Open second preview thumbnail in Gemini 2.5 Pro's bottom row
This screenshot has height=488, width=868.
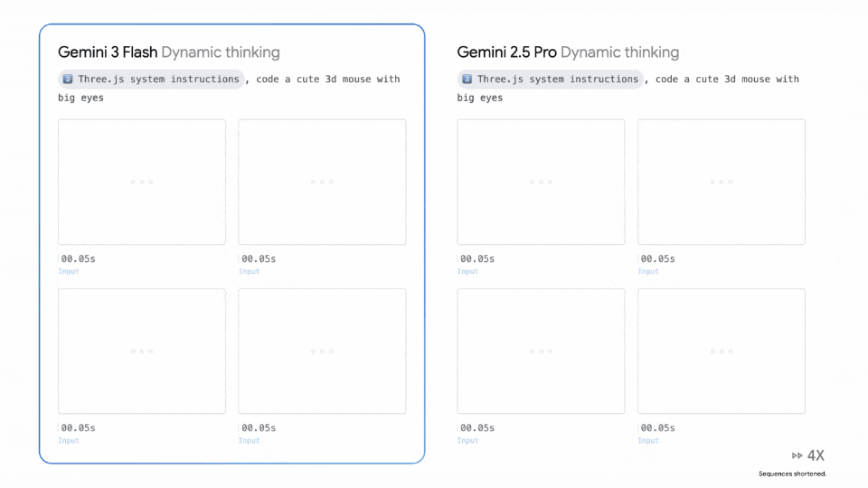coord(721,351)
